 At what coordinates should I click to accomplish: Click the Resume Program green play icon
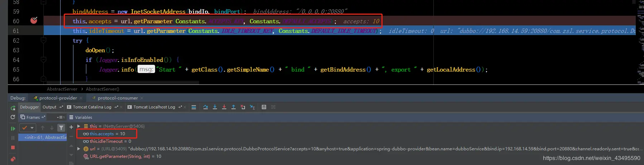tap(13, 128)
